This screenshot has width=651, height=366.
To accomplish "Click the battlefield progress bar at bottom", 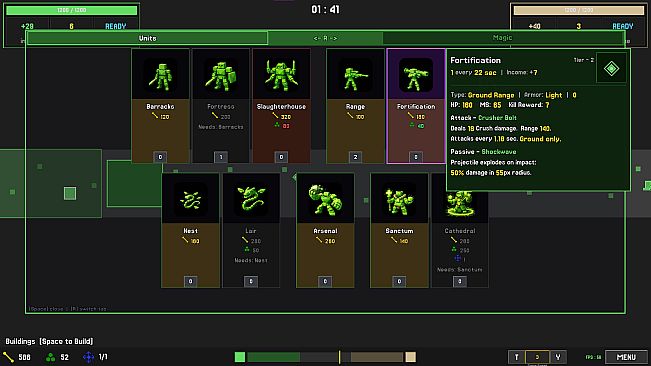I will 325,357.
